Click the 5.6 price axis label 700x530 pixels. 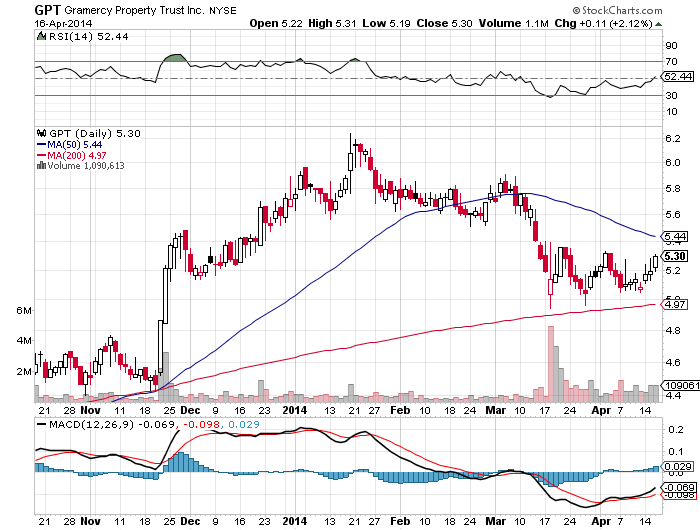673,214
